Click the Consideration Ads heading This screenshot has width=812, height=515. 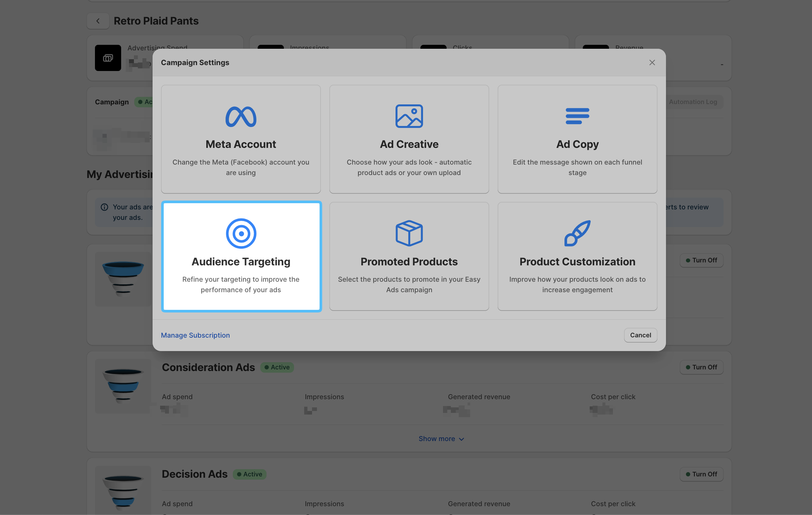[208, 367]
